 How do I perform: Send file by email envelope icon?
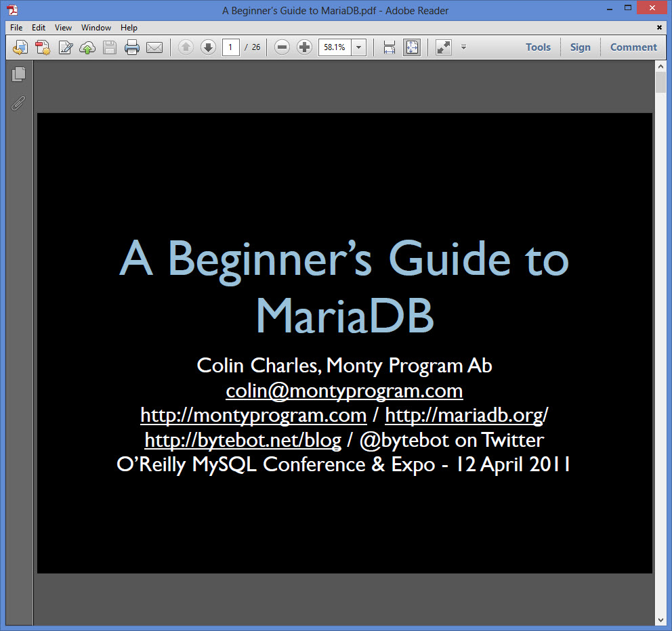coord(154,47)
